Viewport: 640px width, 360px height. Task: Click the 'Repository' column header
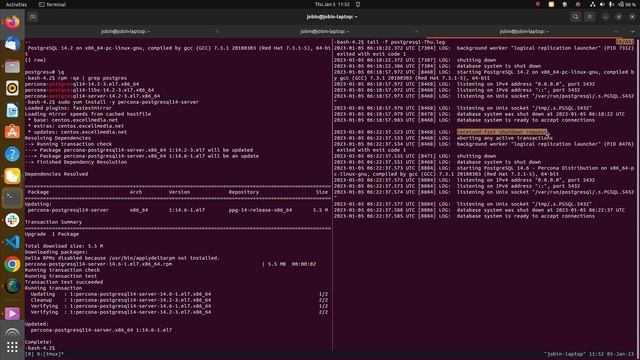click(244, 192)
